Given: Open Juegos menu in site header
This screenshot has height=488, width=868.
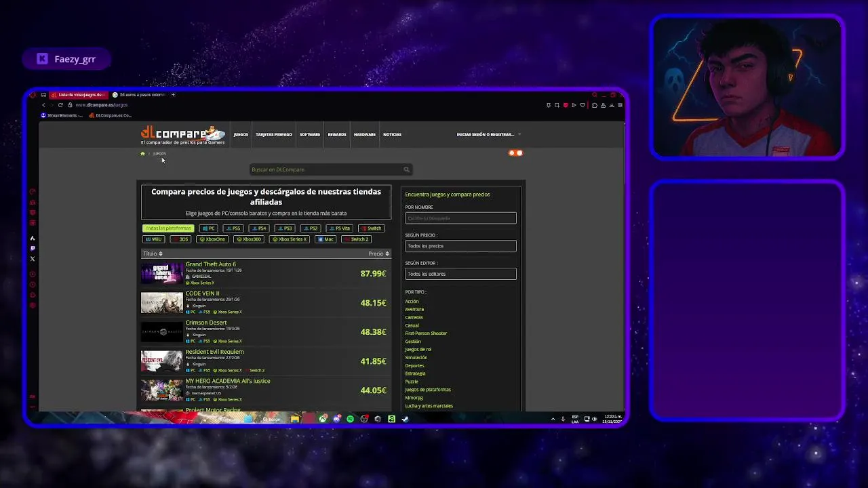Looking at the screenshot, I should (241, 134).
